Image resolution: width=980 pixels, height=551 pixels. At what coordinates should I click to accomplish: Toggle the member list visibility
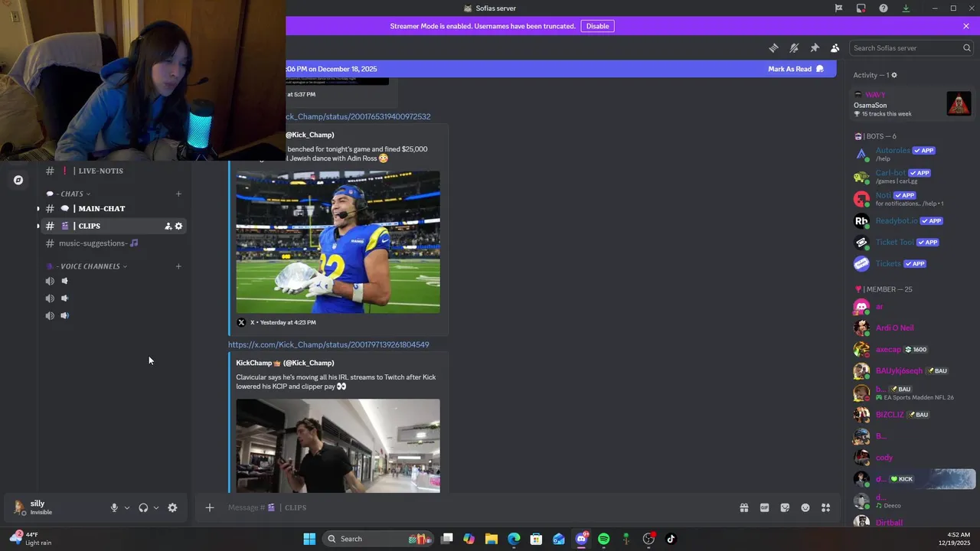(835, 47)
